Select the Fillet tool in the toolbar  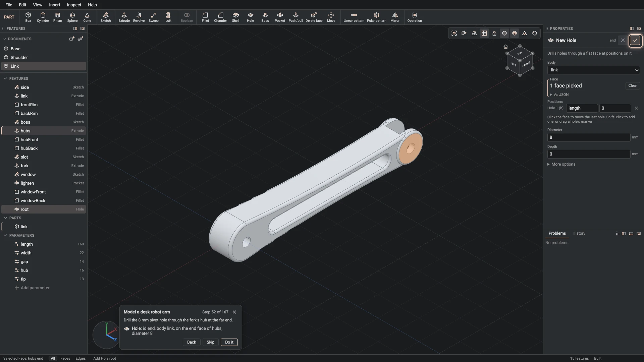[x=205, y=17]
